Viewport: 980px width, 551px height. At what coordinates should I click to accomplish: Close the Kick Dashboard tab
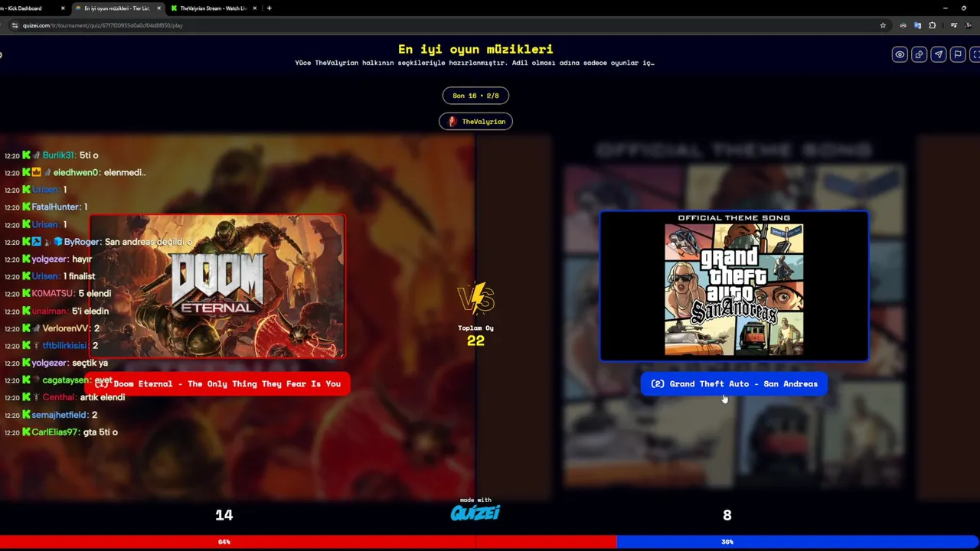pos(63,8)
